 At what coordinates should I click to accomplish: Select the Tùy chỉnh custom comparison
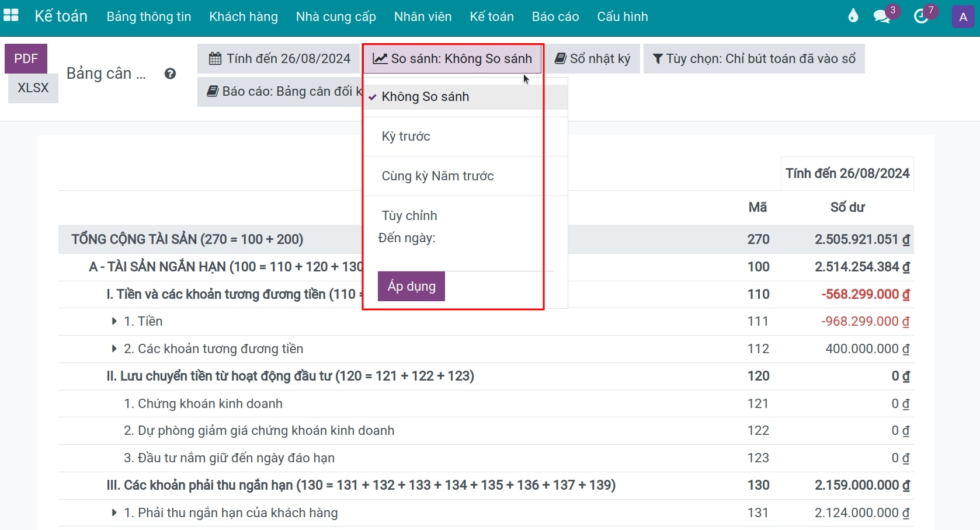(409, 216)
